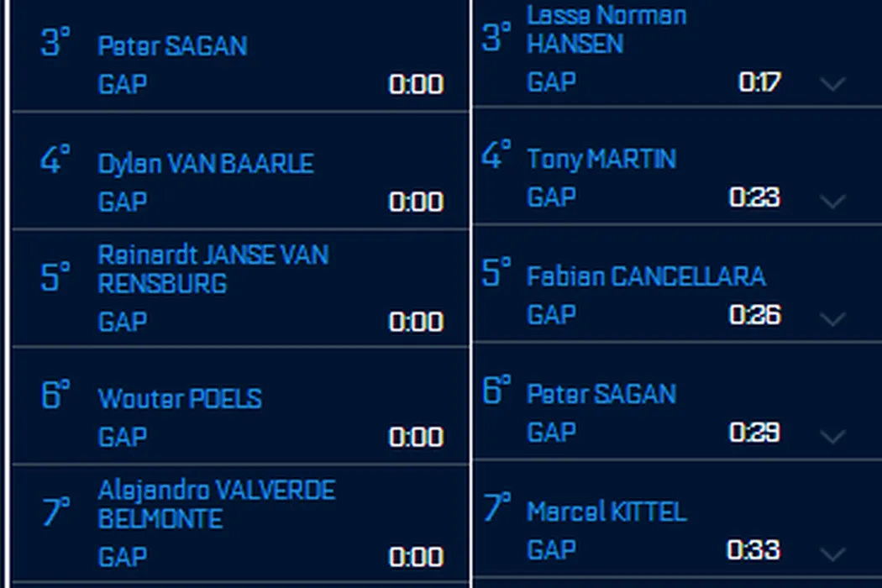Open rider Dylan VAN BAARLE
The width and height of the screenshot is (882, 588).
206,163
